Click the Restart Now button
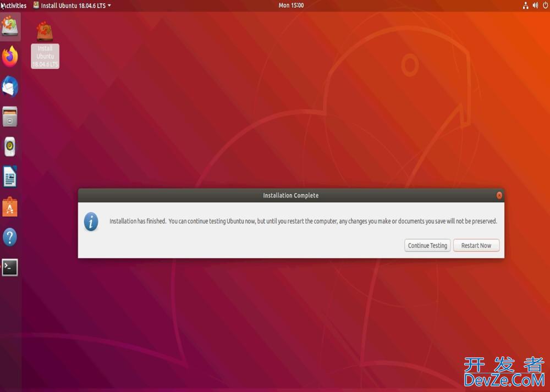 coord(476,245)
